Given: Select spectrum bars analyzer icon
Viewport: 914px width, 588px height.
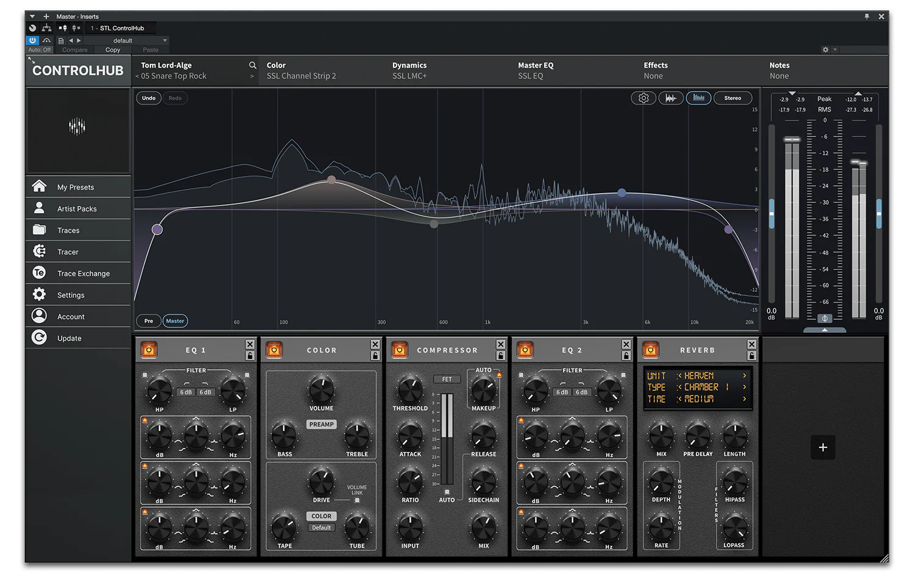Looking at the screenshot, I should tap(698, 98).
